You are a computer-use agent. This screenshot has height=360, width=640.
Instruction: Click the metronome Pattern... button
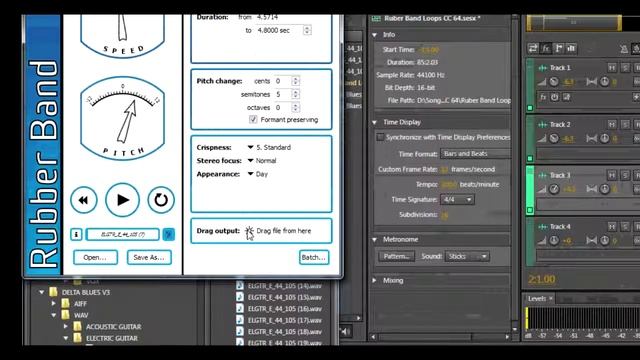click(x=396, y=256)
